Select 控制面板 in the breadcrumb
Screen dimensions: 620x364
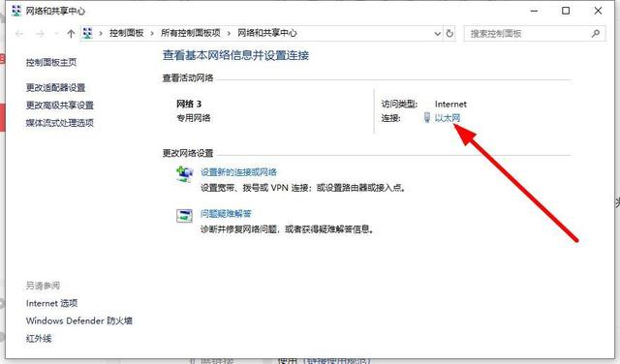pos(127,33)
